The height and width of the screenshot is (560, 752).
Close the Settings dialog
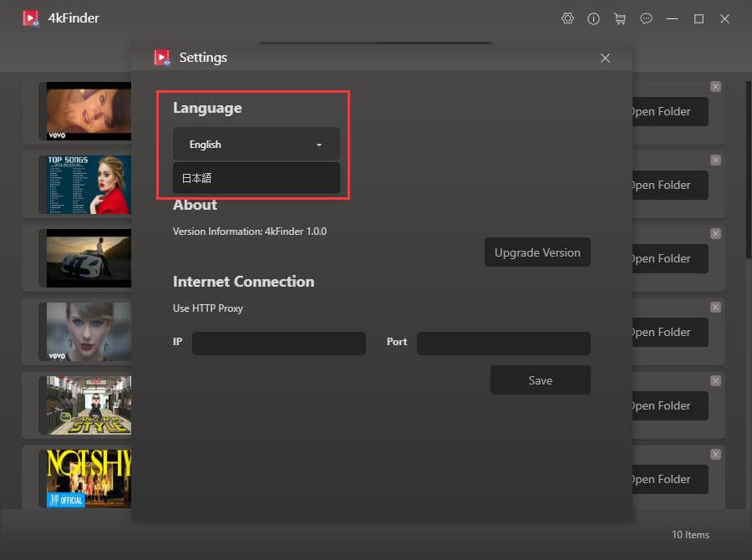pyautogui.click(x=605, y=58)
